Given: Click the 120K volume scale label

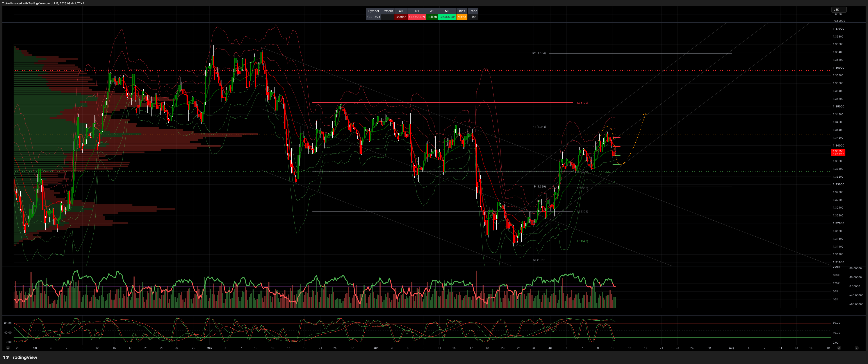Looking at the screenshot, I should pos(836,283).
